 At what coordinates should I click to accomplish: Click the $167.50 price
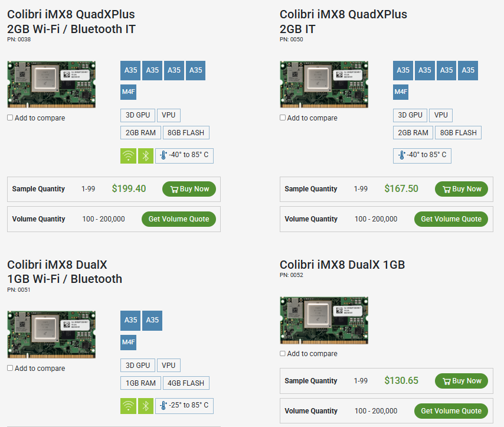401,188
